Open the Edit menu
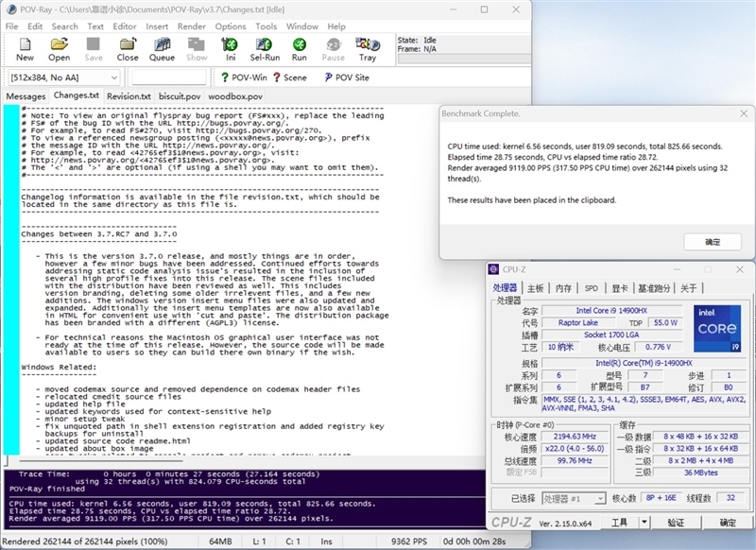Image resolution: width=756 pixels, height=550 pixels. click(35, 26)
